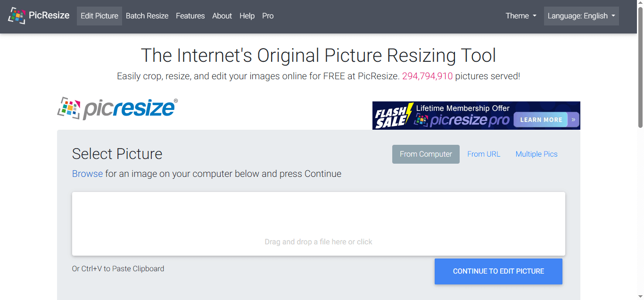The width and height of the screenshot is (644, 300).
Task: Click the PicResize Pro icon in the banner
Action: 421,119
